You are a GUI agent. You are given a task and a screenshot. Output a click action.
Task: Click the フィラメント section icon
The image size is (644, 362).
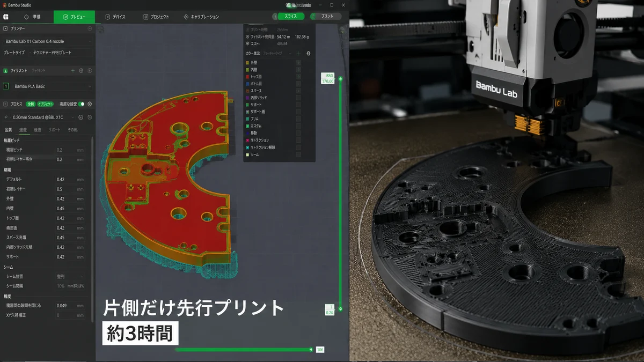[x=5, y=70]
